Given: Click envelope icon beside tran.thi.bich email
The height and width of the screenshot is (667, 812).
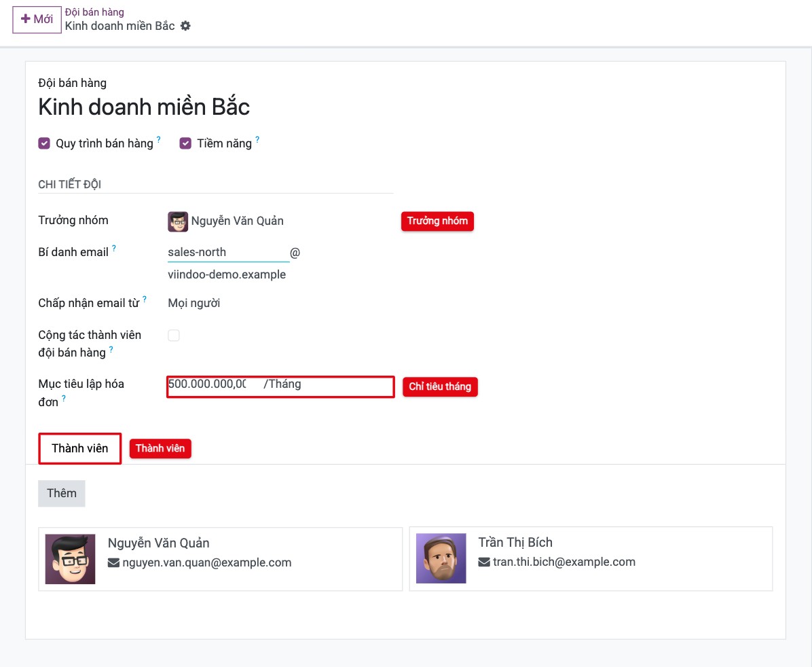Looking at the screenshot, I should tap(483, 562).
